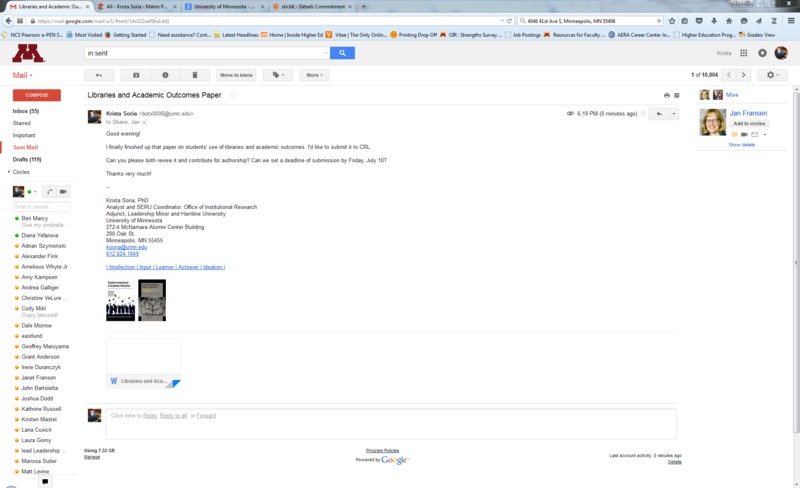Click the blue search magnifier button
Screen dimensions: 800x488
click(x=342, y=53)
